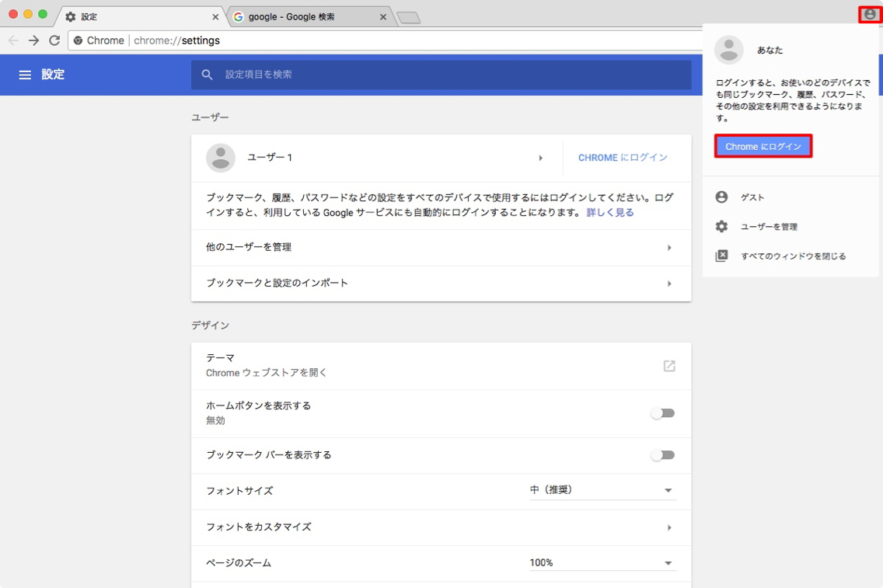Click the blue Chrome にログイン button
The height and width of the screenshot is (588, 883).
pos(763,146)
